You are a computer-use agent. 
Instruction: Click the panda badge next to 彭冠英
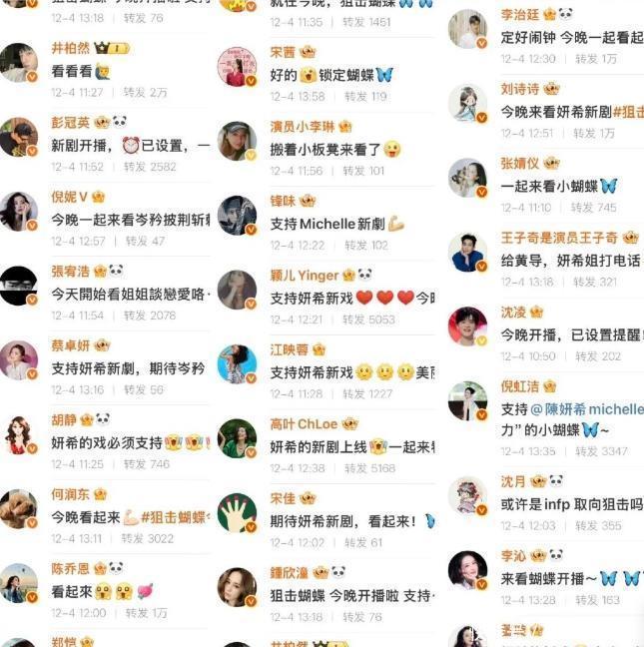coord(120,122)
